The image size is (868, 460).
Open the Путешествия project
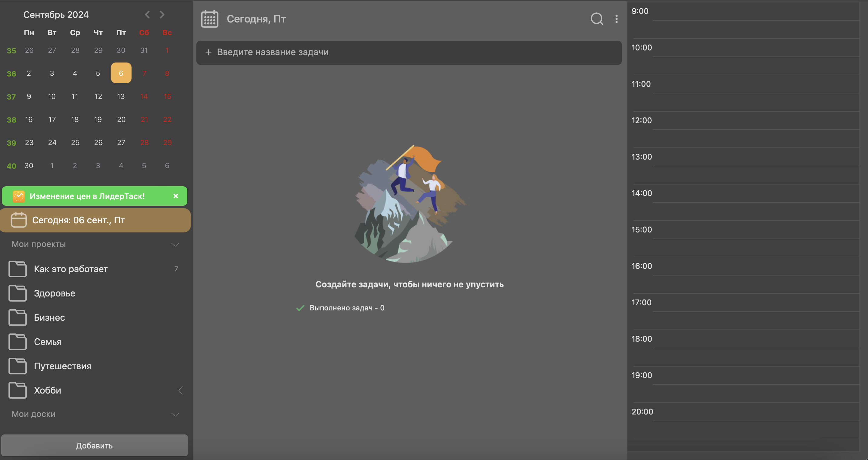coord(62,366)
